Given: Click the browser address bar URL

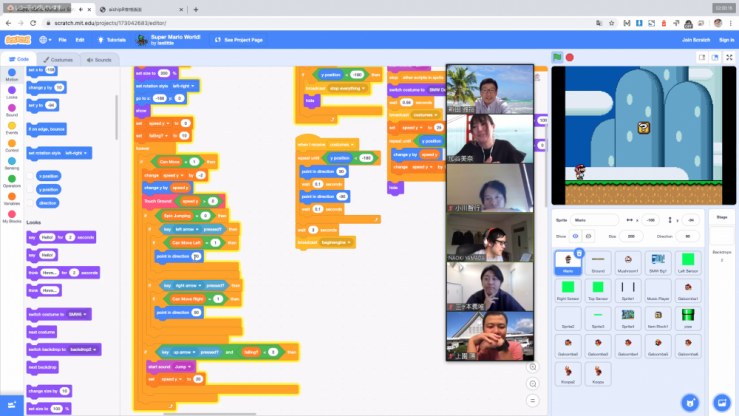Looking at the screenshot, I should click(110, 23).
